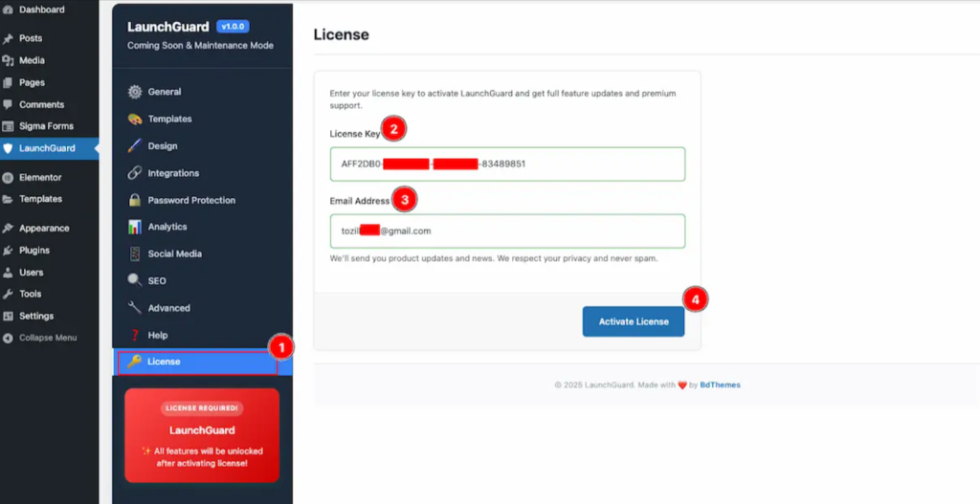Click the Elementor circle icon
980x504 pixels.
click(8, 177)
